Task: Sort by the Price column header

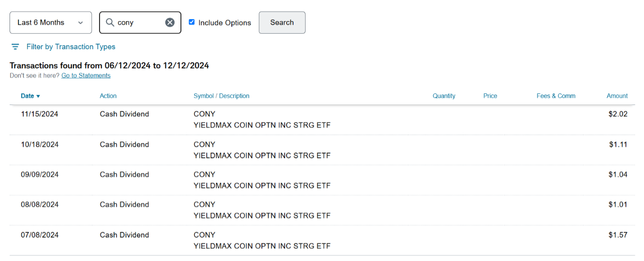Action: pos(490,96)
